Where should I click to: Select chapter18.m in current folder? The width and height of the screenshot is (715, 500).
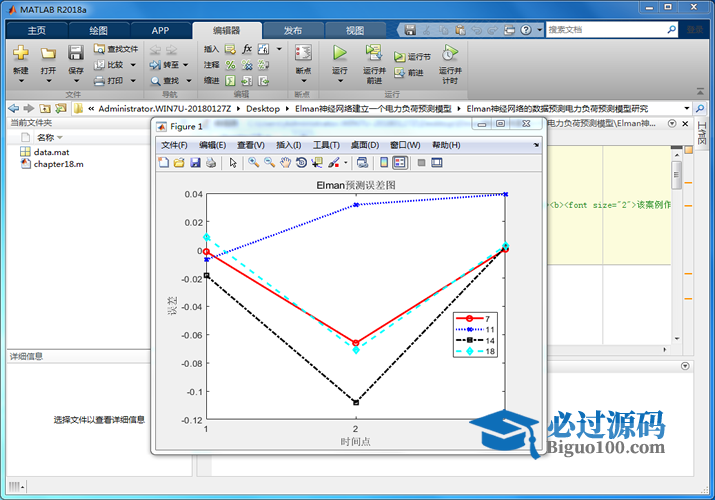point(52,164)
